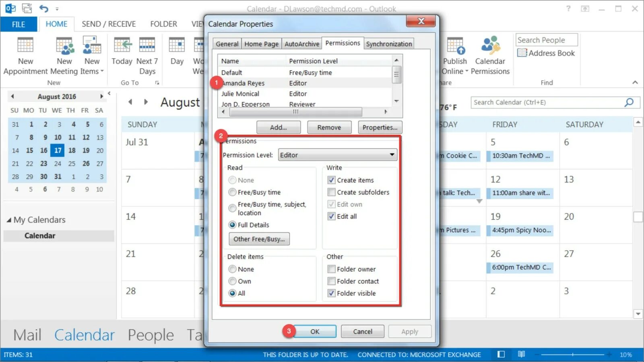The height and width of the screenshot is (362, 644).
Task: Click the Publish Online icon
Action: click(x=455, y=45)
